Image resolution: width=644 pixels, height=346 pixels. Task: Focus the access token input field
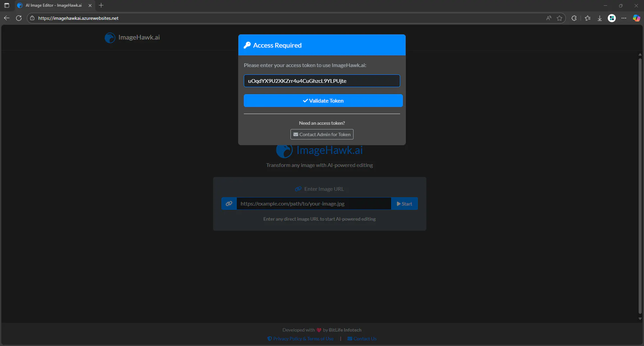(x=322, y=81)
